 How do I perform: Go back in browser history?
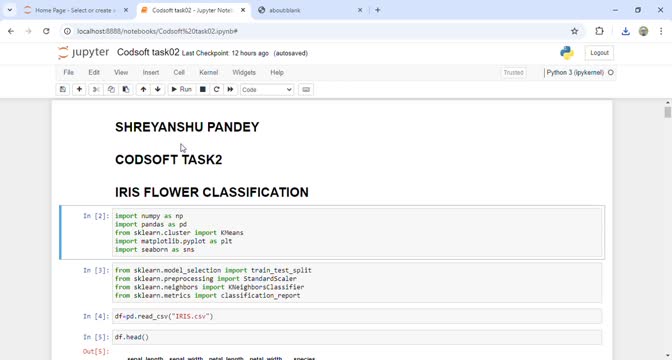(11, 31)
